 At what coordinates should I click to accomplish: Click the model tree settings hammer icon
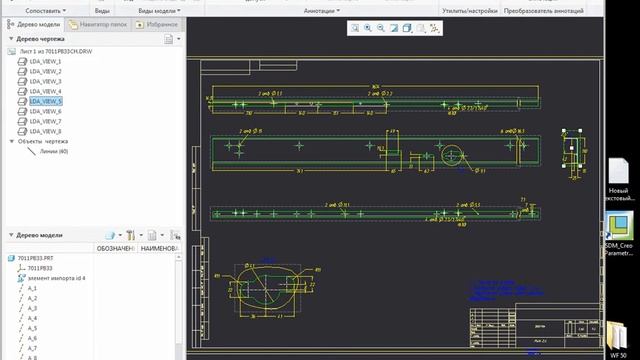131,235
